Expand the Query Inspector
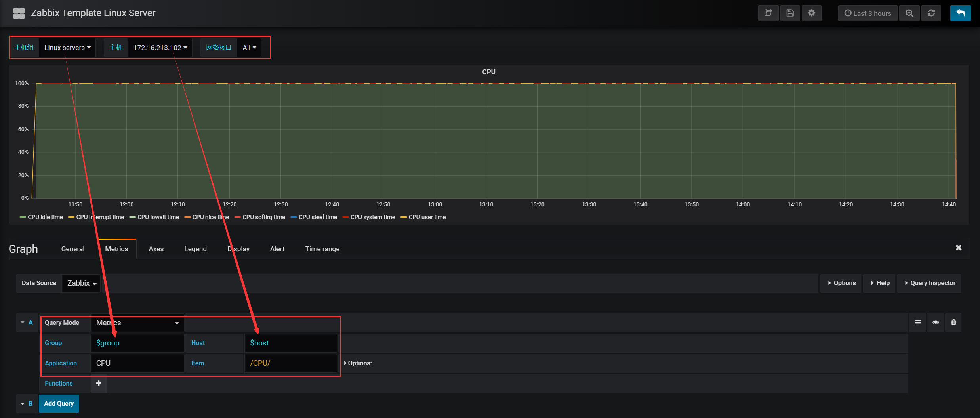This screenshot has width=980, height=418. 930,283
